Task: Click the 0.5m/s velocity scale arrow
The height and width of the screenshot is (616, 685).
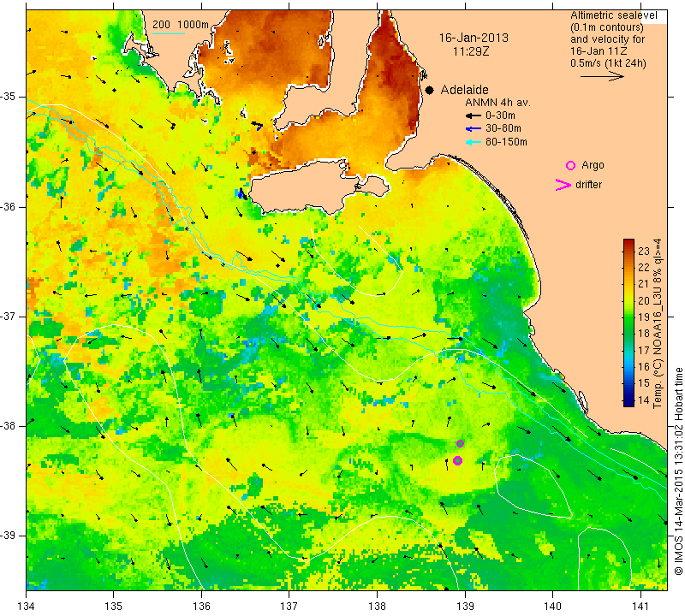Action: [x=602, y=76]
